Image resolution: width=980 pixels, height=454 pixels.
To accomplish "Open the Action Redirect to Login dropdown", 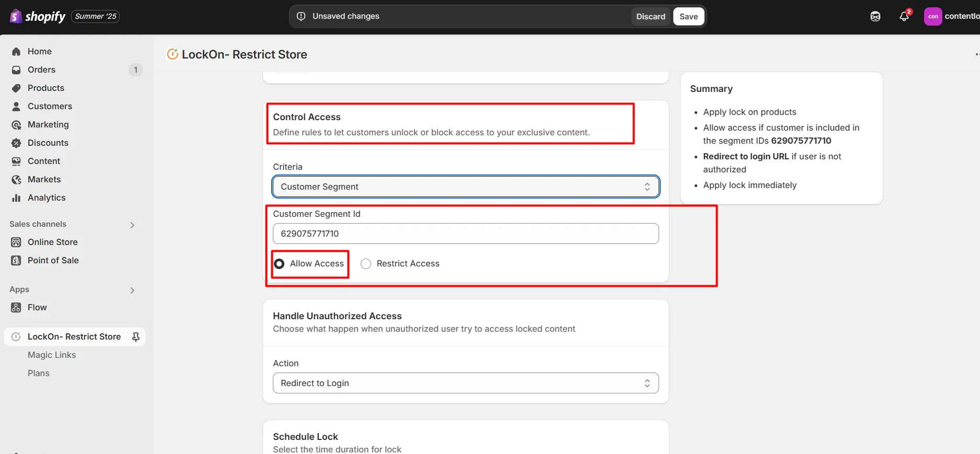I will click(x=466, y=383).
